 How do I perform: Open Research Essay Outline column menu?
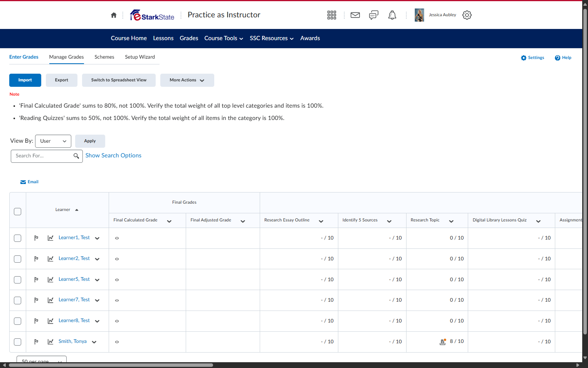point(321,221)
